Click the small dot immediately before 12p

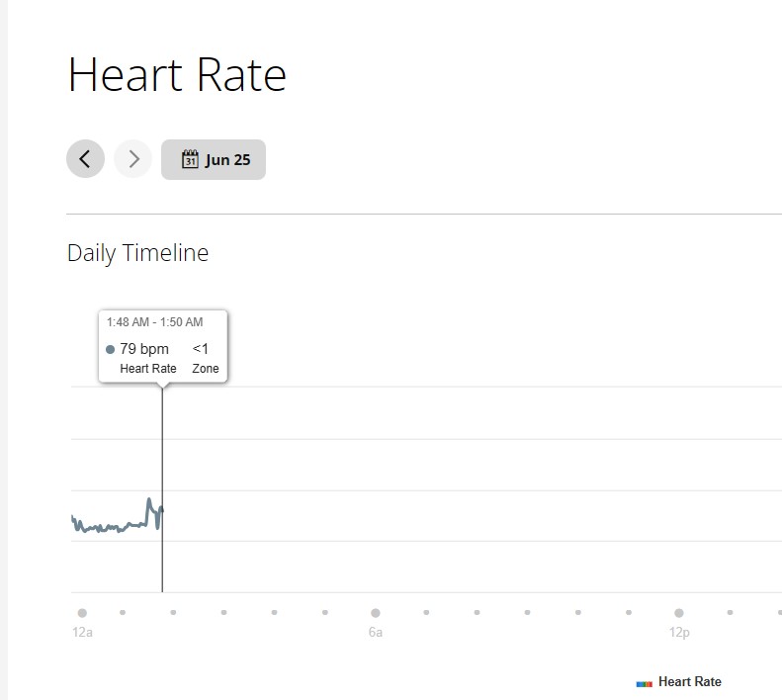tap(629, 612)
